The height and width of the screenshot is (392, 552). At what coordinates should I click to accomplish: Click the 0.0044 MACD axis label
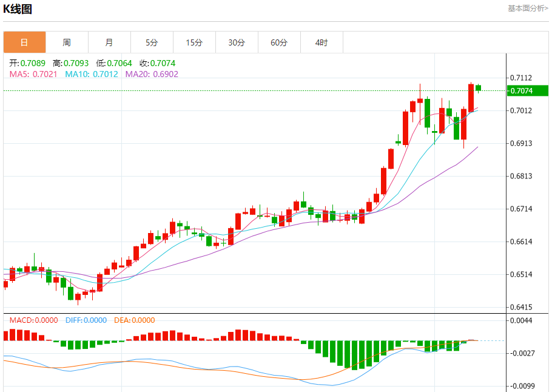(x=521, y=320)
